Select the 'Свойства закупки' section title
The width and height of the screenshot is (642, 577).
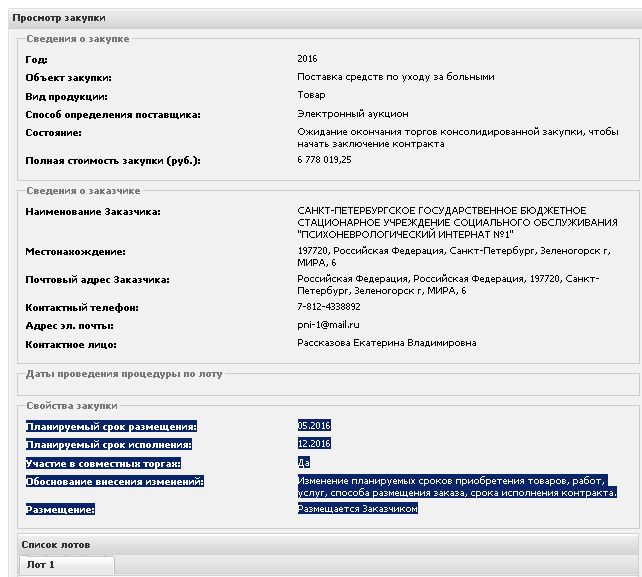[72, 406]
